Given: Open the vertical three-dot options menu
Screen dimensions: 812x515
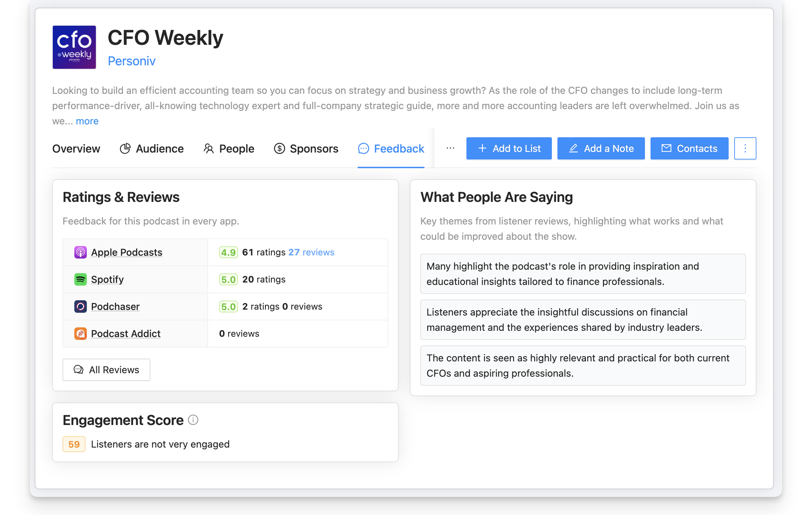Looking at the screenshot, I should click(745, 148).
